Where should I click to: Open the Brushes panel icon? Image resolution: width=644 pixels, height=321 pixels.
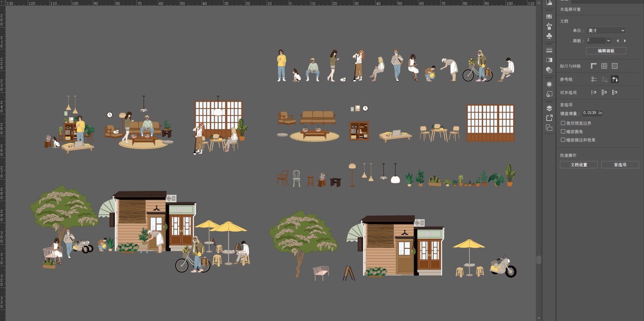click(549, 26)
